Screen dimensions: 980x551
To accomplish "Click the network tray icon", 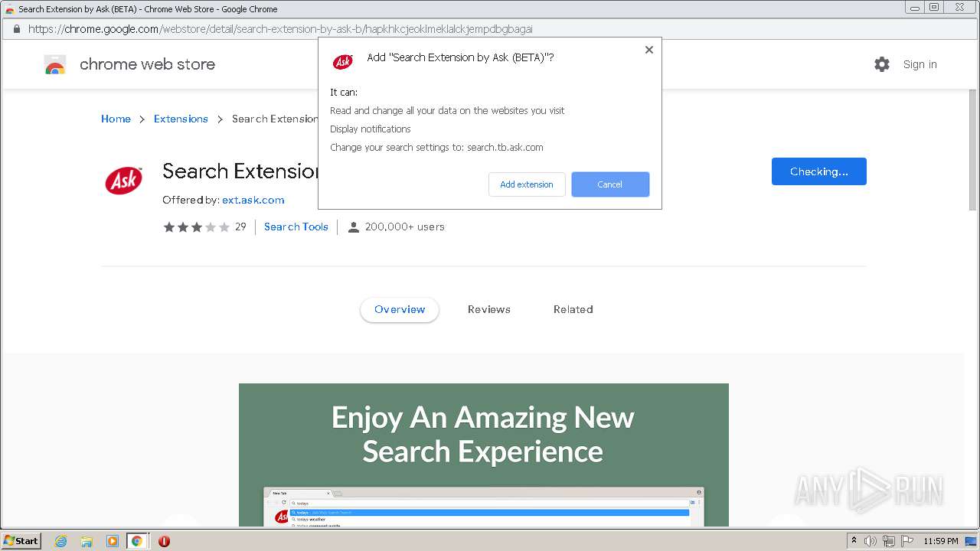I will pyautogui.click(x=889, y=541).
